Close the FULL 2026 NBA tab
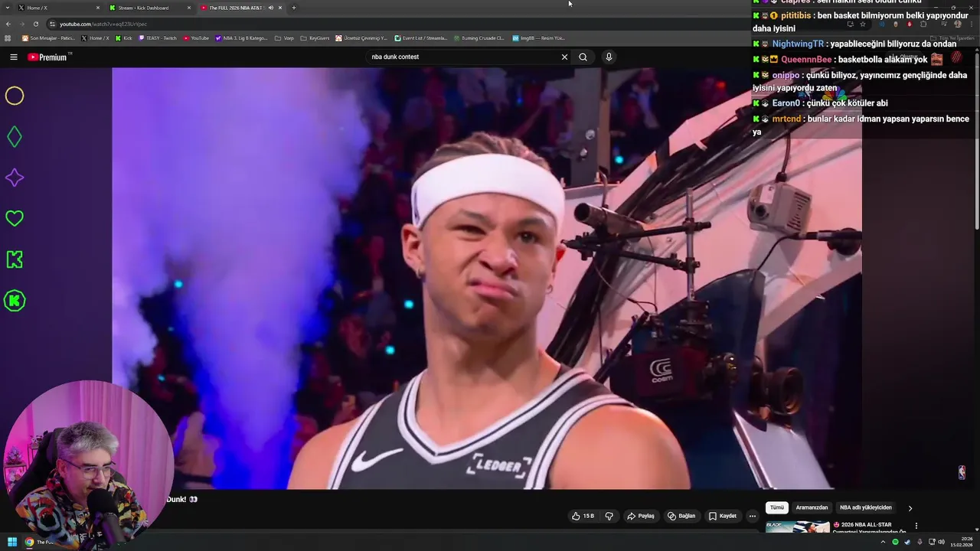The height and width of the screenshot is (551, 980). tap(280, 8)
